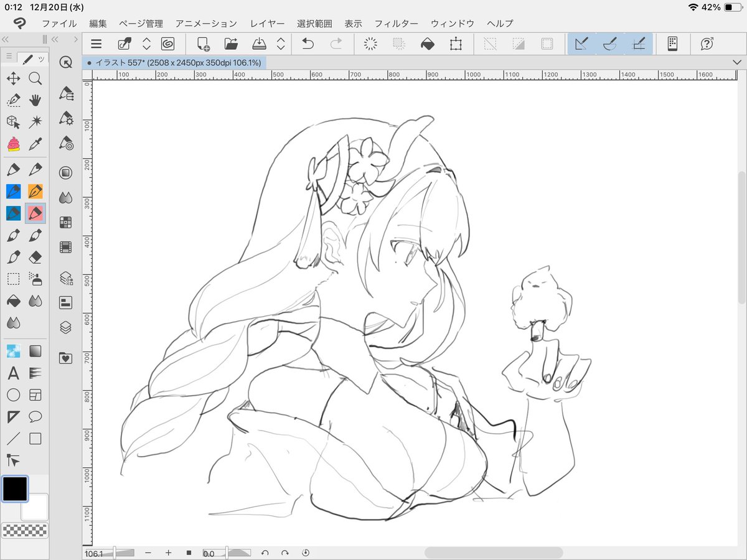Expand the canvas tab list chevron
Viewport: 747px width, 560px height.
(x=738, y=62)
